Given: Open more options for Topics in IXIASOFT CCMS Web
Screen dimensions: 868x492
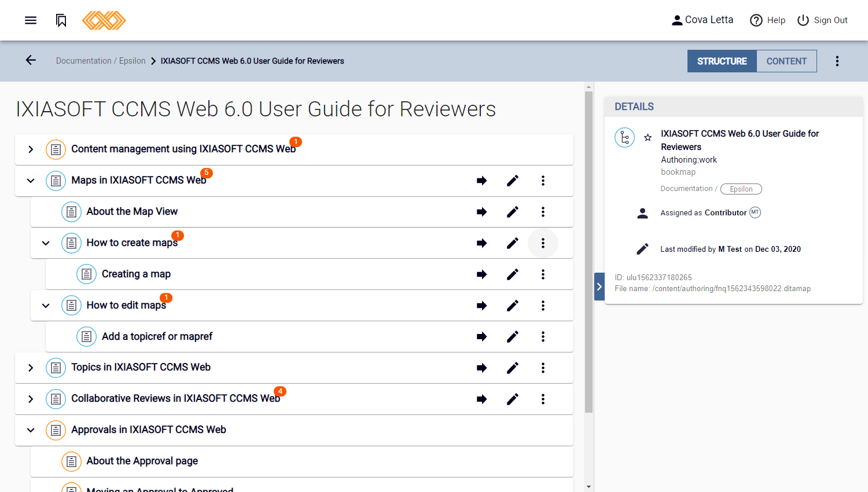Looking at the screenshot, I should point(543,368).
